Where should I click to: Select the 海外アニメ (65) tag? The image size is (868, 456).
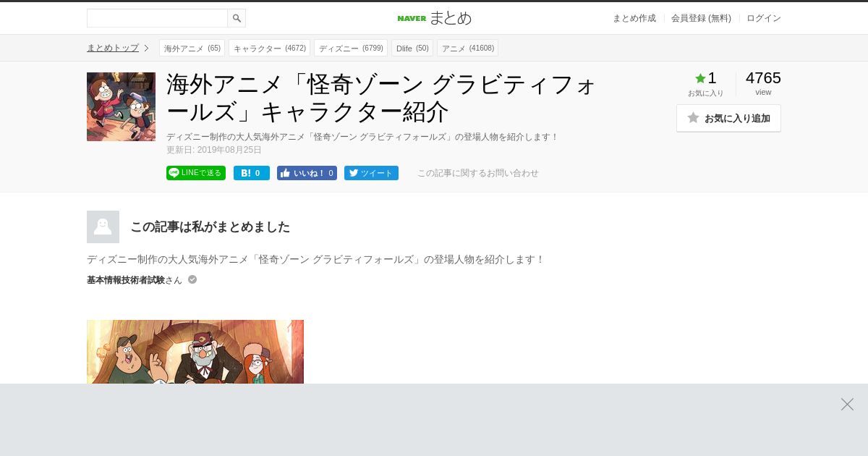coord(192,48)
